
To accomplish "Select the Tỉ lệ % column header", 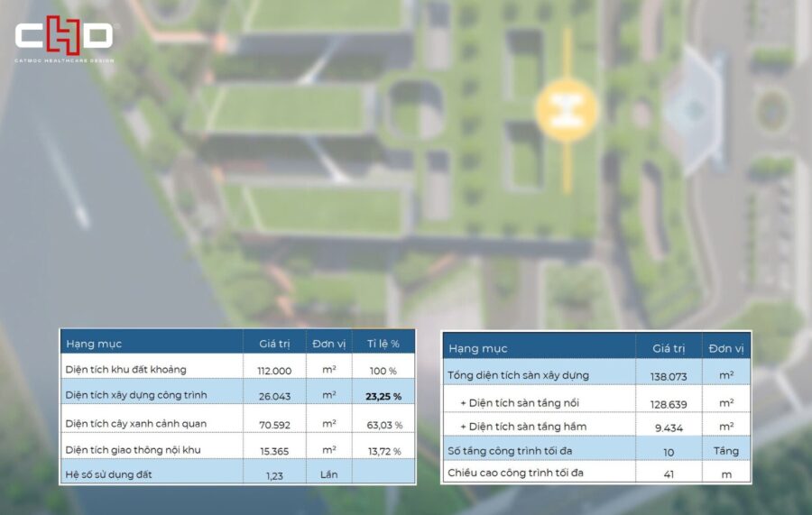I will (x=383, y=344).
